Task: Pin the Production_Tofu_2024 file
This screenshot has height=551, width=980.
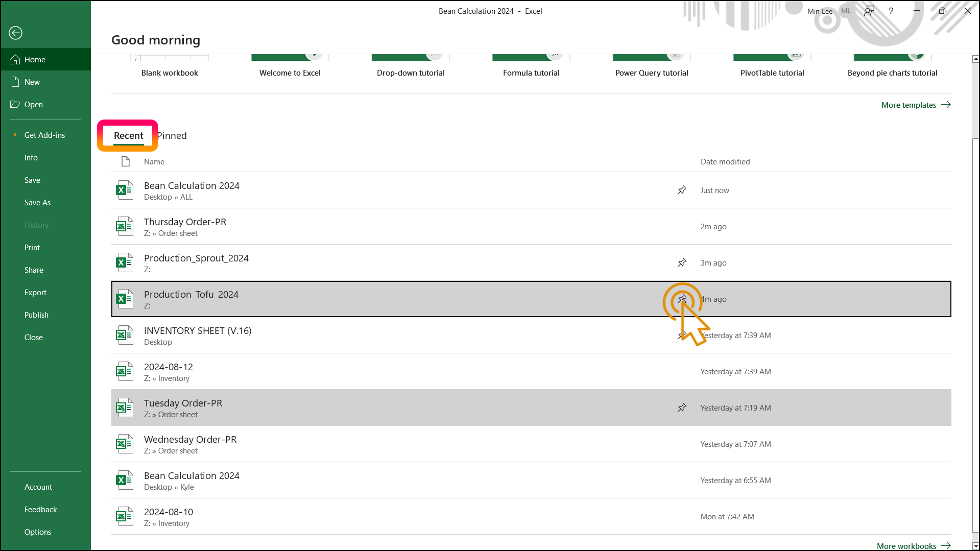Action: pos(682,299)
